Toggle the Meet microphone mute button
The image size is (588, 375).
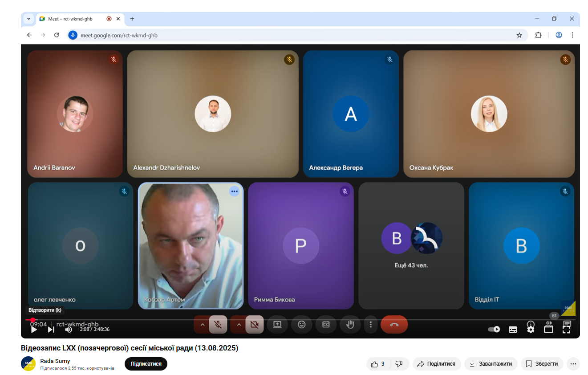[x=218, y=325]
